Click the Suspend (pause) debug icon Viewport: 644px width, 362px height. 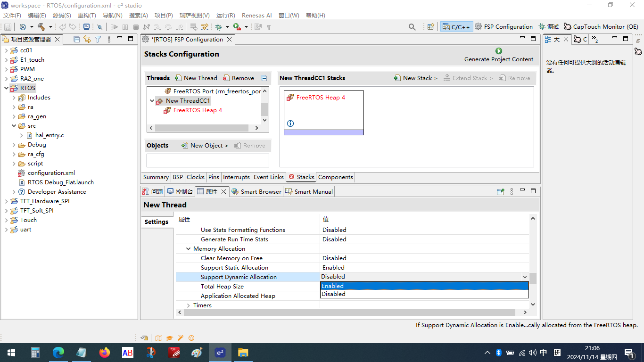(125, 27)
